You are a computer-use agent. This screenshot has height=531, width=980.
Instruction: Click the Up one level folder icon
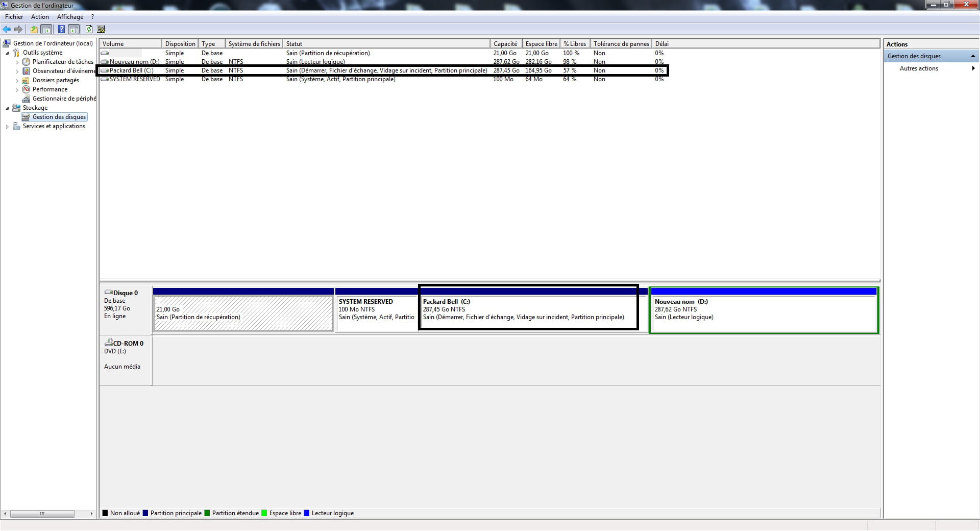coord(34,30)
